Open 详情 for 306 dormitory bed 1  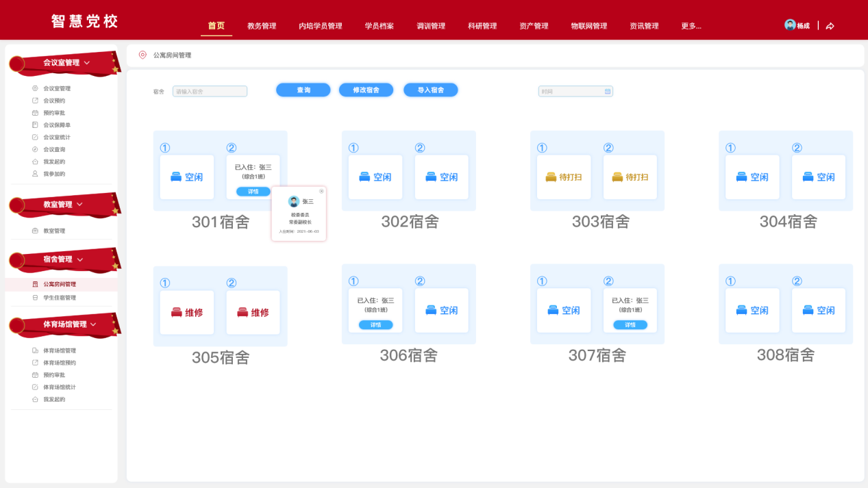(x=375, y=325)
